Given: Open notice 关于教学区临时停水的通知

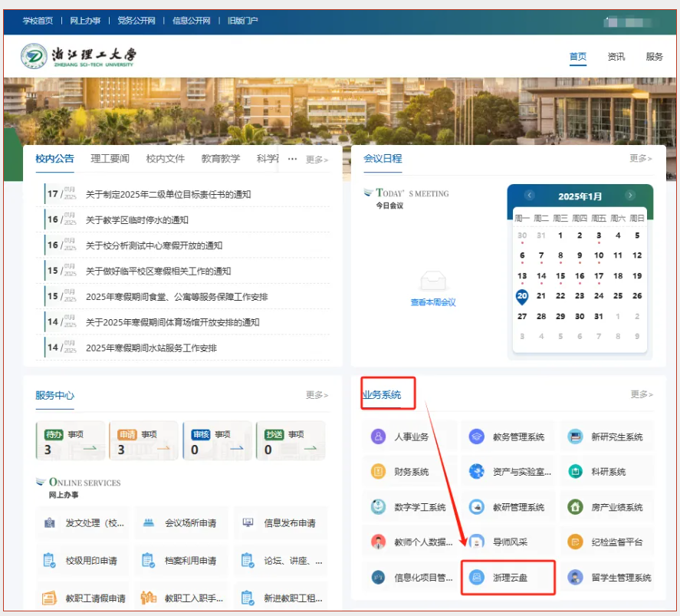Looking at the screenshot, I should coord(137,220).
